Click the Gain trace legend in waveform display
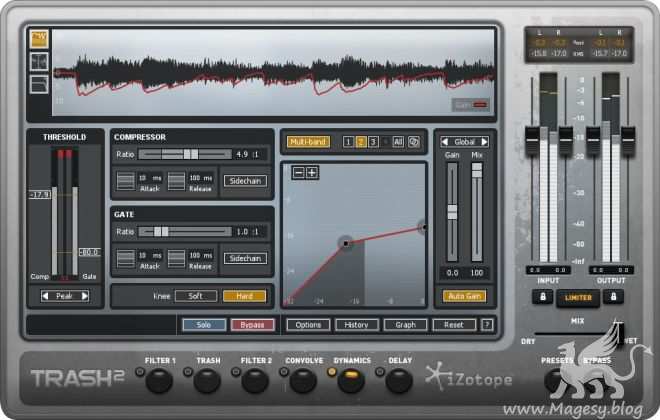 tap(471, 104)
